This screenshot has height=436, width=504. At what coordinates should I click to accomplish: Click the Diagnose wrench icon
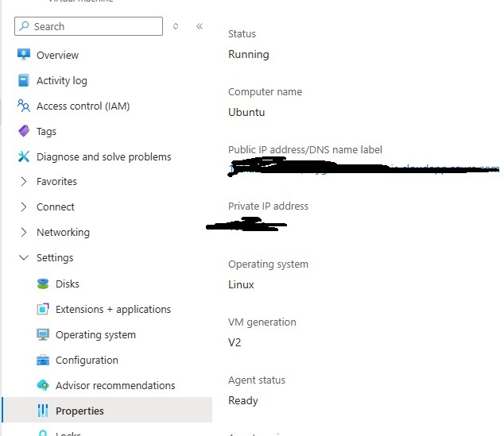(24, 156)
